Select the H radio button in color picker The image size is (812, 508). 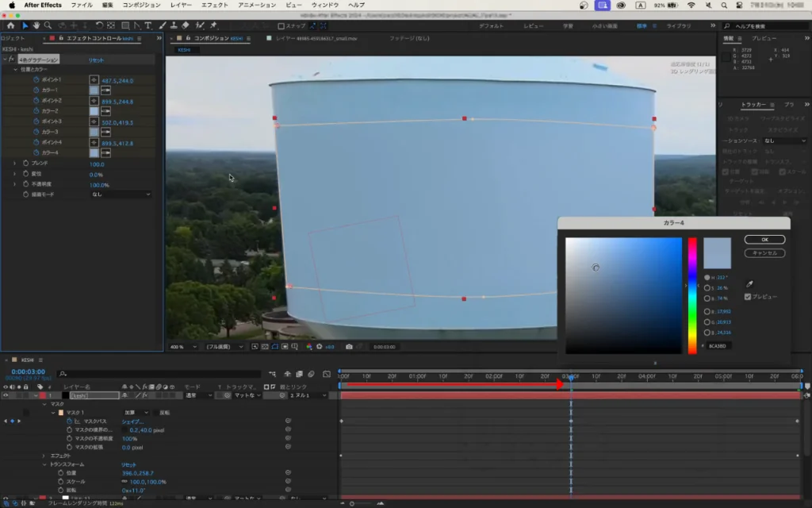(707, 277)
